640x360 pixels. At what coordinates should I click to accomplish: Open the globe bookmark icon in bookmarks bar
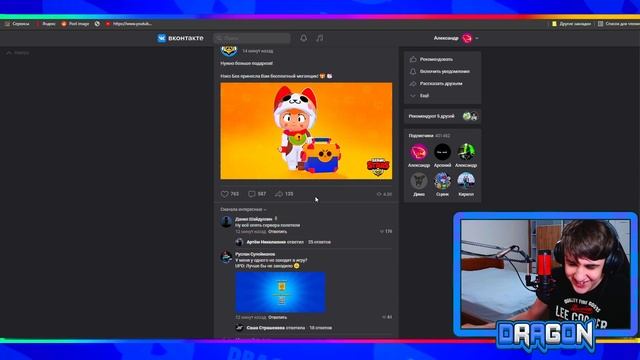[x=97, y=24]
